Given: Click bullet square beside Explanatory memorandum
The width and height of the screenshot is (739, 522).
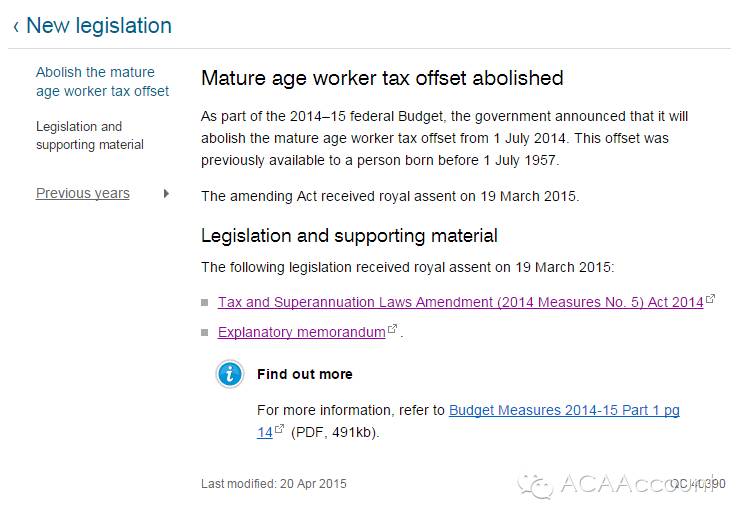Looking at the screenshot, I should [x=206, y=332].
